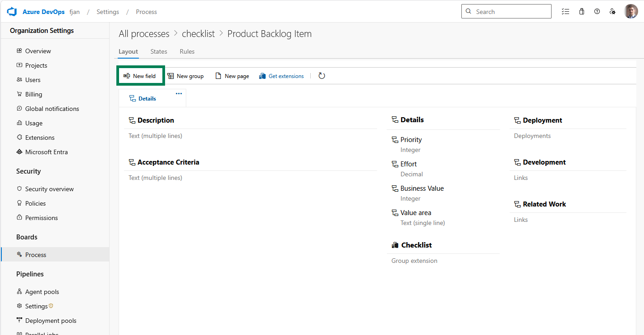Switch to the States tab
644x335 pixels.
tap(158, 51)
